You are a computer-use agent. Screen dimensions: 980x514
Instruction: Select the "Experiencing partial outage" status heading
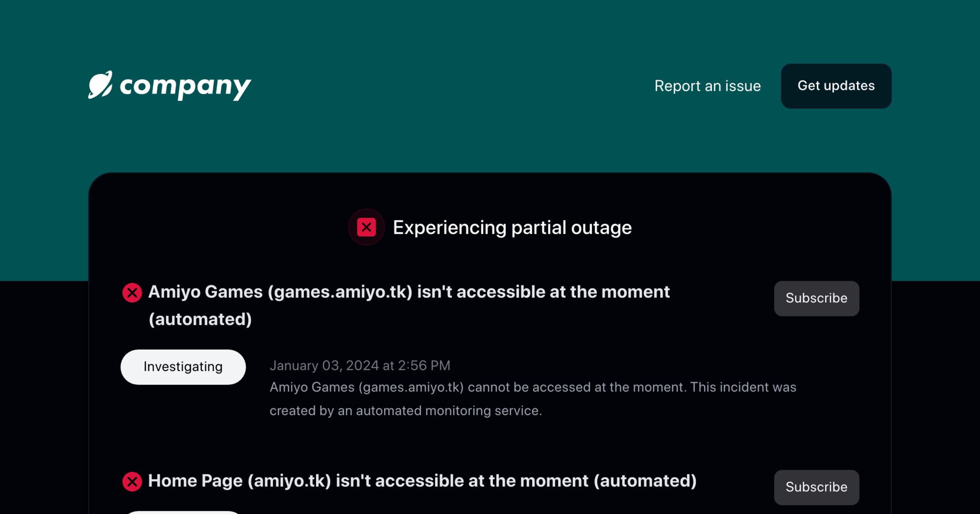512,228
